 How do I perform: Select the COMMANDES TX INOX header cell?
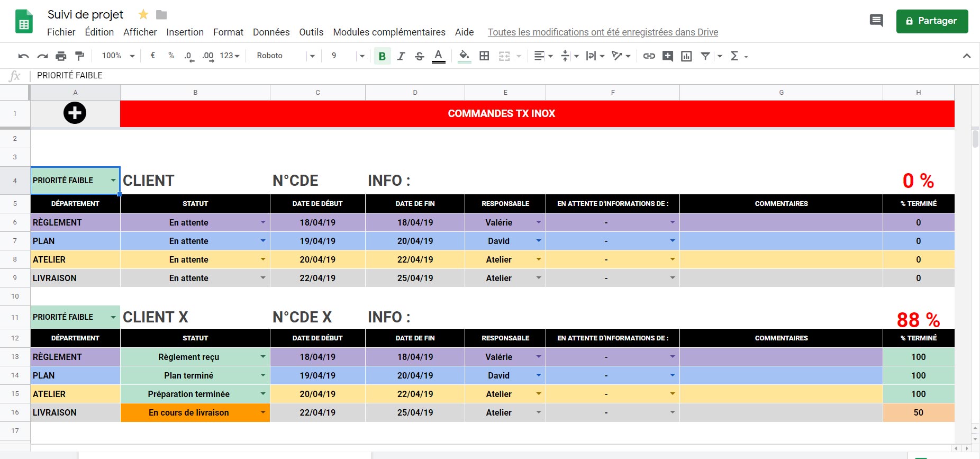pyautogui.click(x=537, y=113)
